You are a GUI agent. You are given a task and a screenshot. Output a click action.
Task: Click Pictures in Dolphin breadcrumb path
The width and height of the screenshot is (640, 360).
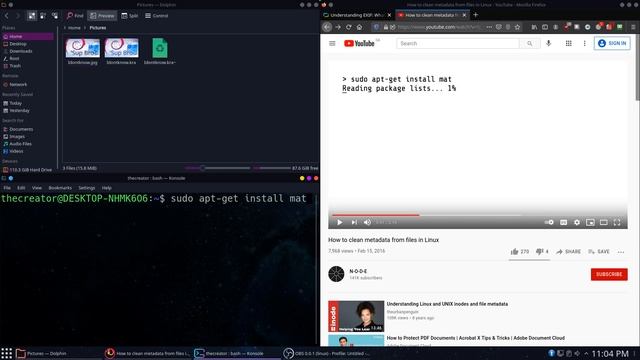click(98, 28)
